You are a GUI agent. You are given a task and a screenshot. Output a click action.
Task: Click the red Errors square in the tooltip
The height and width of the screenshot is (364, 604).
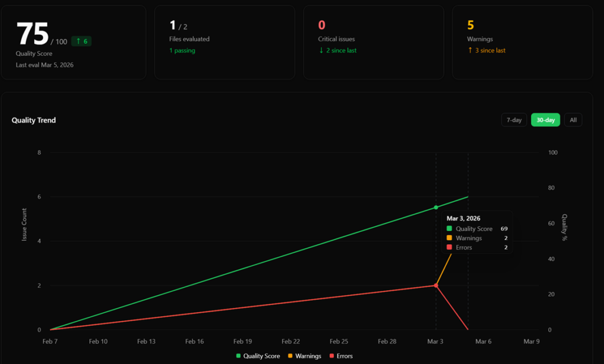(449, 248)
